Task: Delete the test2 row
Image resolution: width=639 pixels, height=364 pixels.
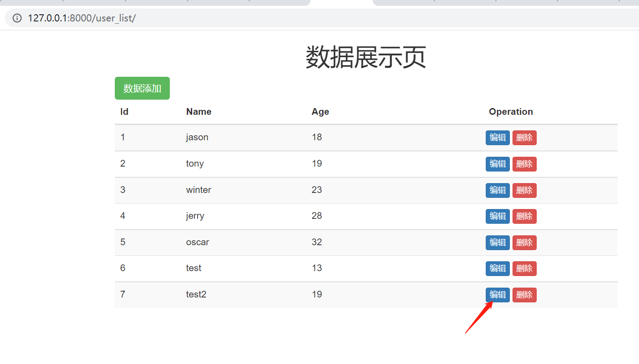Action: pyautogui.click(x=524, y=295)
